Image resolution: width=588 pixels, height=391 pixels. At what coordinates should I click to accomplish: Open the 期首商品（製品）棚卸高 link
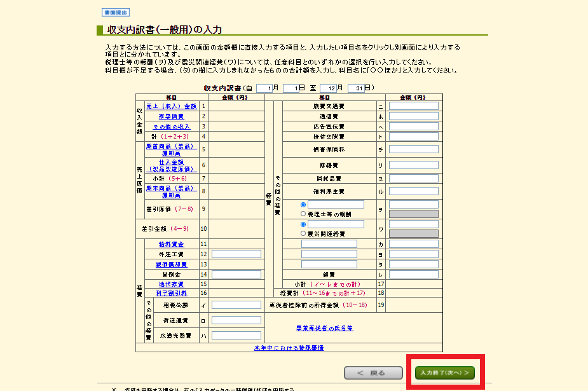tap(172, 149)
